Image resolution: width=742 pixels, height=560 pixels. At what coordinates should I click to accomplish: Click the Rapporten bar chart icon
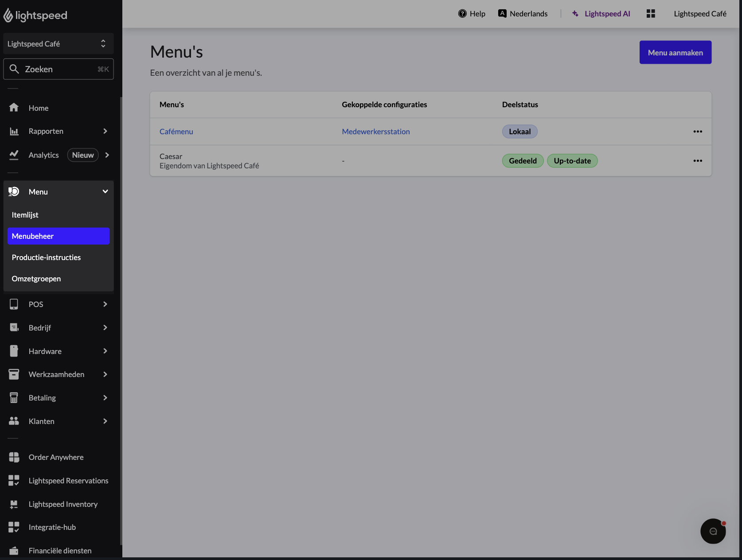(x=14, y=131)
